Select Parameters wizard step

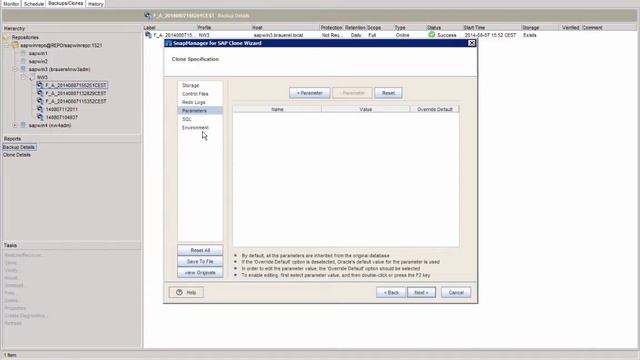tap(200, 111)
